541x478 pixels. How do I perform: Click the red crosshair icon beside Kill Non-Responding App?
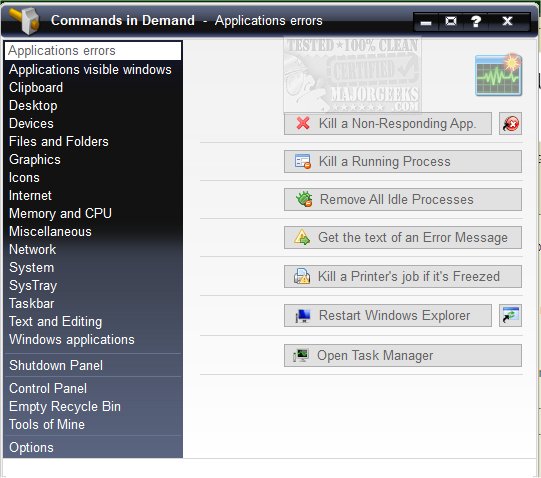[510, 124]
